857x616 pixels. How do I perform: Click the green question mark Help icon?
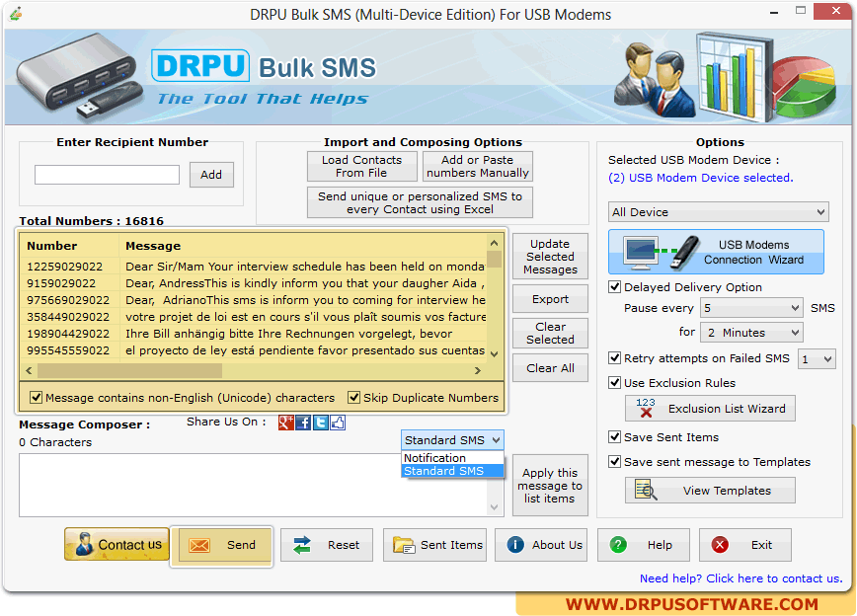click(x=618, y=544)
